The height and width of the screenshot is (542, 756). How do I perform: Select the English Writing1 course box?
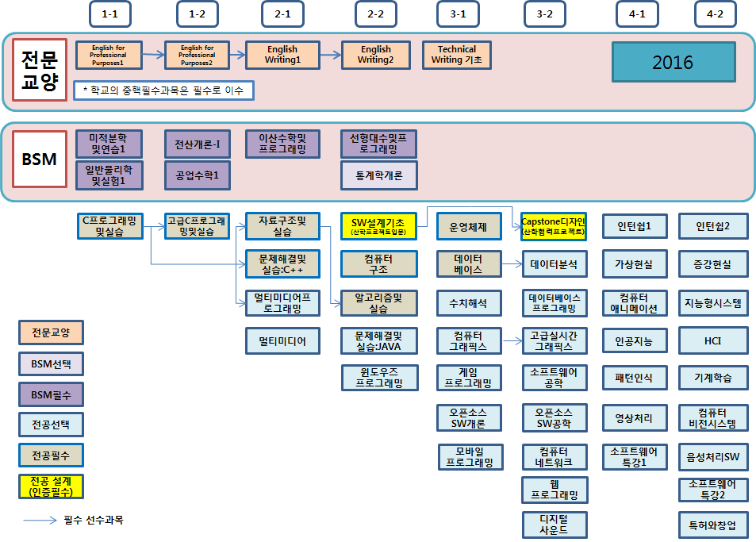[x=282, y=55]
